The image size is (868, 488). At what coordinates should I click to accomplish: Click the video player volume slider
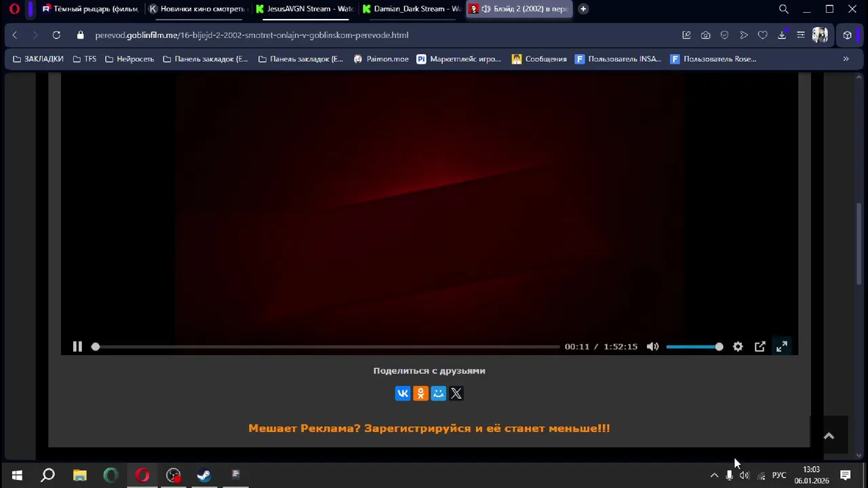(694, 346)
